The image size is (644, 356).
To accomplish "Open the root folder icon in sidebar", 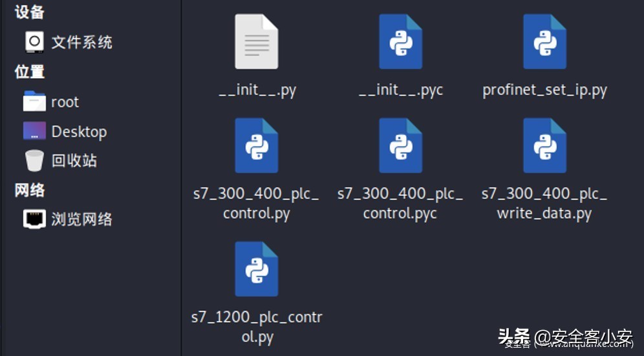I will [34, 101].
